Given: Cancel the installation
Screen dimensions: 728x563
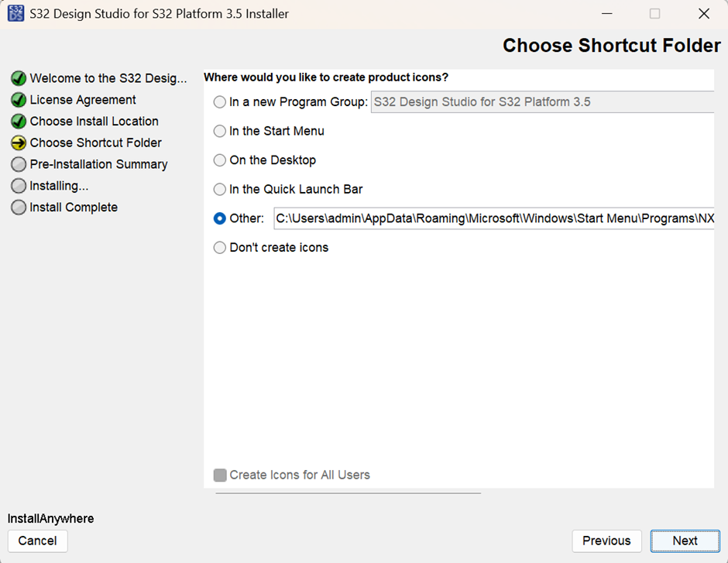Looking at the screenshot, I should click(x=38, y=541).
